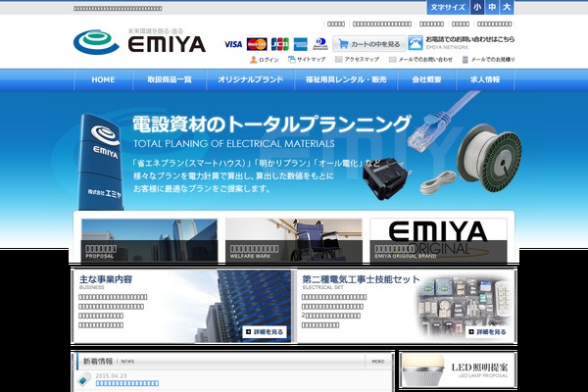
Task: Open the サイトマップ sitemap link
Action: (307, 59)
